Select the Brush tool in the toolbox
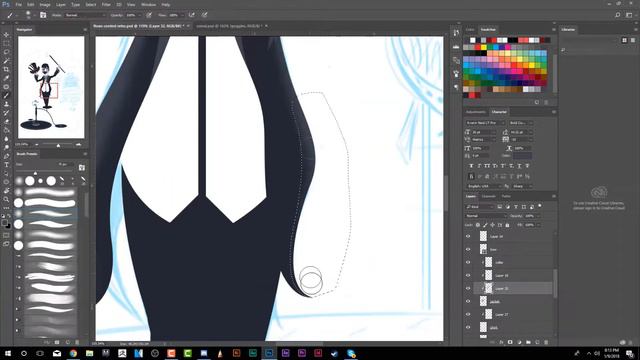 (6, 96)
